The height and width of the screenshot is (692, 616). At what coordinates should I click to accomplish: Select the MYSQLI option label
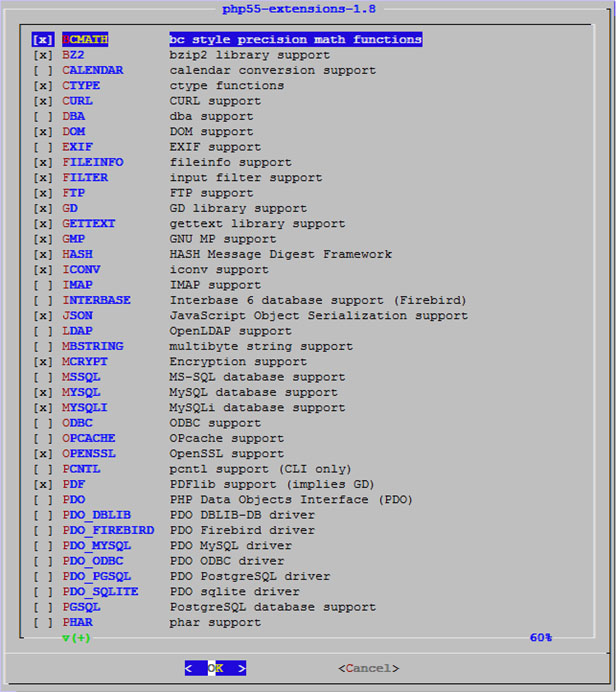pos(85,408)
